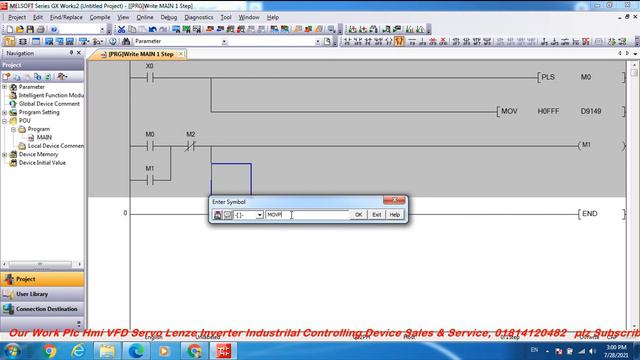Click OK in the Enter Symbol dialog
Screen dimensions: 640x360
(x=358, y=215)
